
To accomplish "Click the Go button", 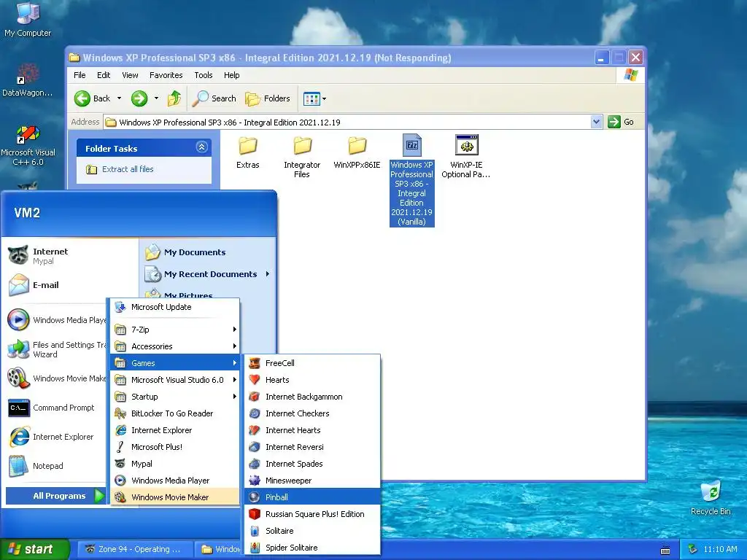I will 622,122.
